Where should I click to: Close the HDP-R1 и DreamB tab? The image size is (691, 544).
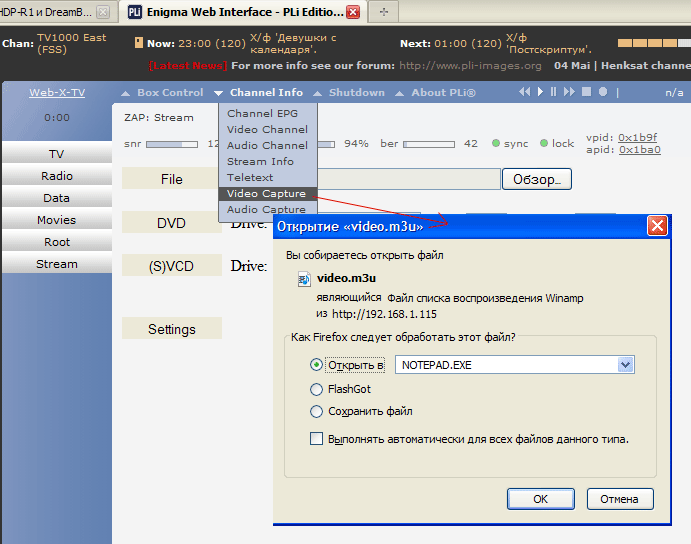click(x=103, y=12)
